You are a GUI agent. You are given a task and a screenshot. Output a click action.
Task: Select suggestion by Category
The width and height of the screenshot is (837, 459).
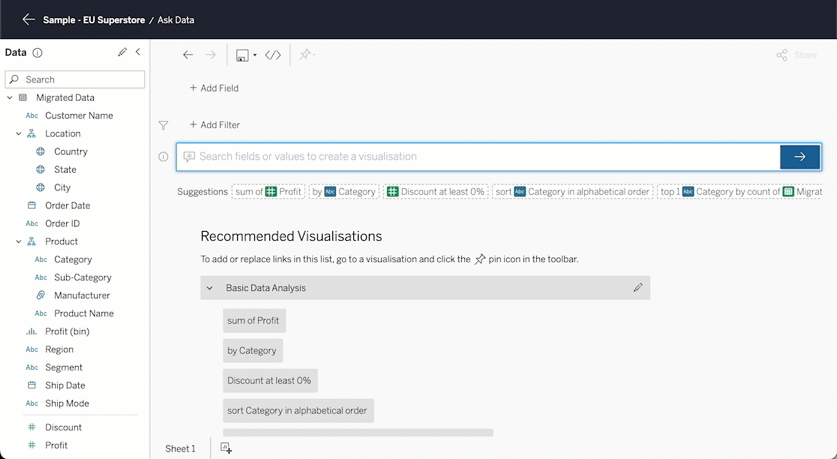click(x=344, y=192)
